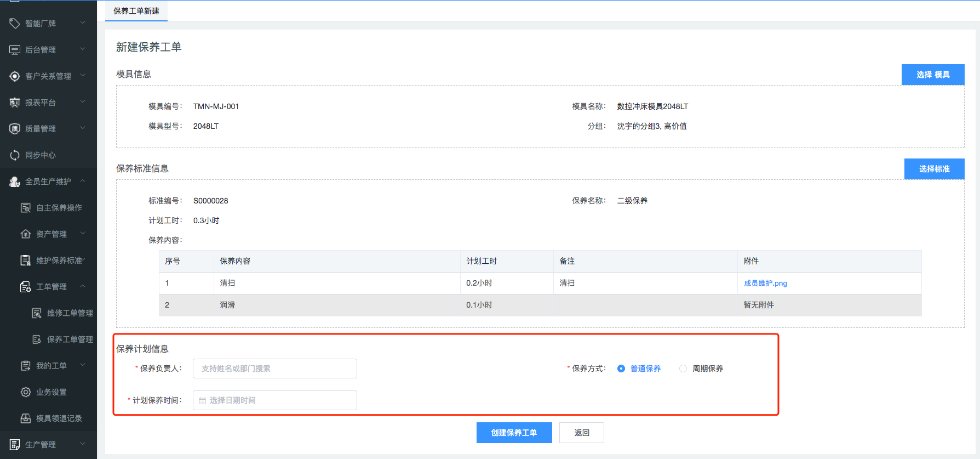Open the 成员维护.png attachment link
The height and width of the screenshot is (459, 980).
[x=765, y=284]
